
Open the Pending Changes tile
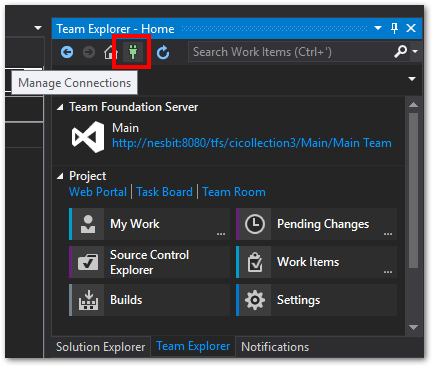(x=316, y=224)
